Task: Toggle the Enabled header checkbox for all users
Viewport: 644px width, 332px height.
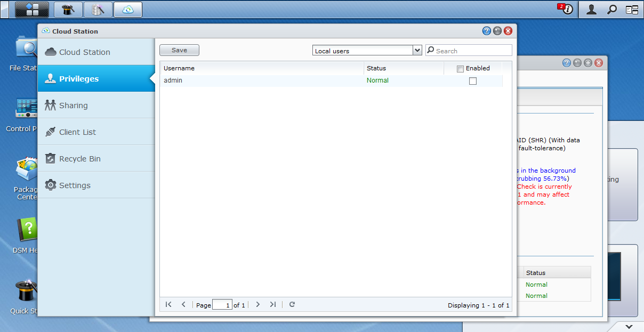Action: (461, 69)
